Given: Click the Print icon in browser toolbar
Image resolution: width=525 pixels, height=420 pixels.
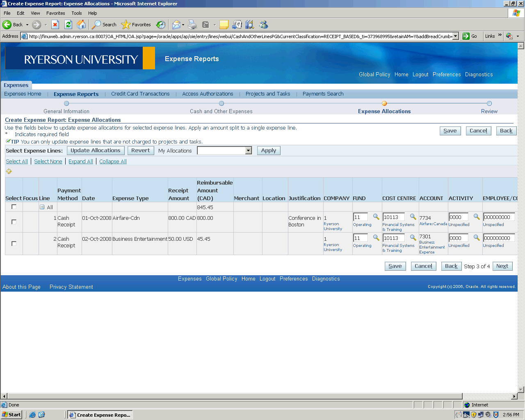Looking at the screenshot, I should (192, 25).
